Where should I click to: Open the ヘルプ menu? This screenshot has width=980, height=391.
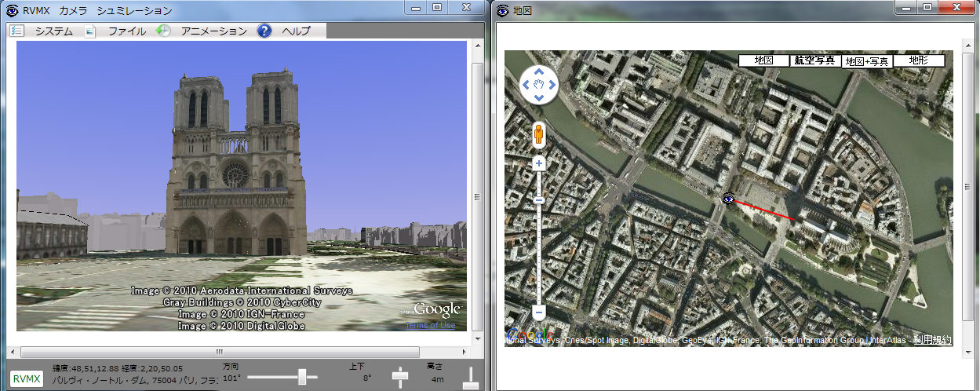(296, 31)
